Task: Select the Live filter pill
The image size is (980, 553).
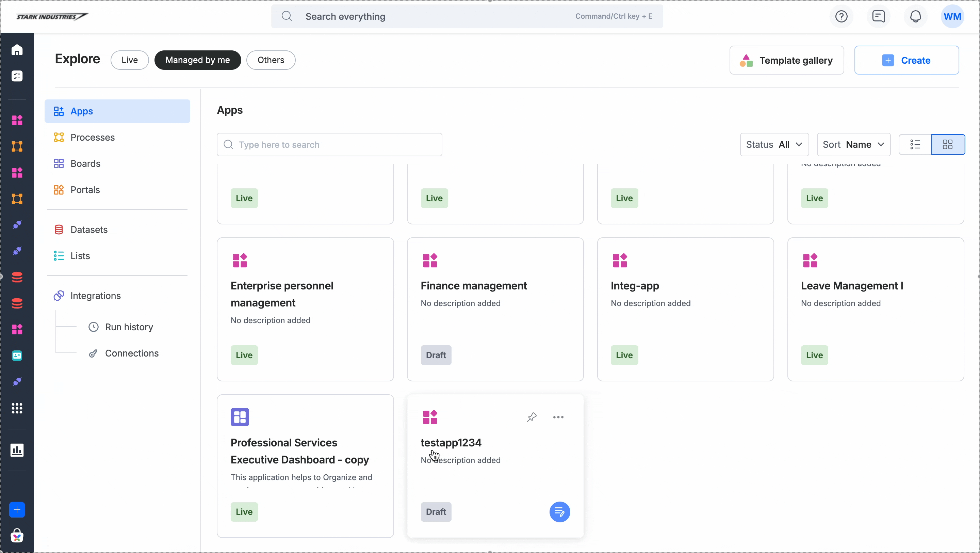Action: click(129, 60)
